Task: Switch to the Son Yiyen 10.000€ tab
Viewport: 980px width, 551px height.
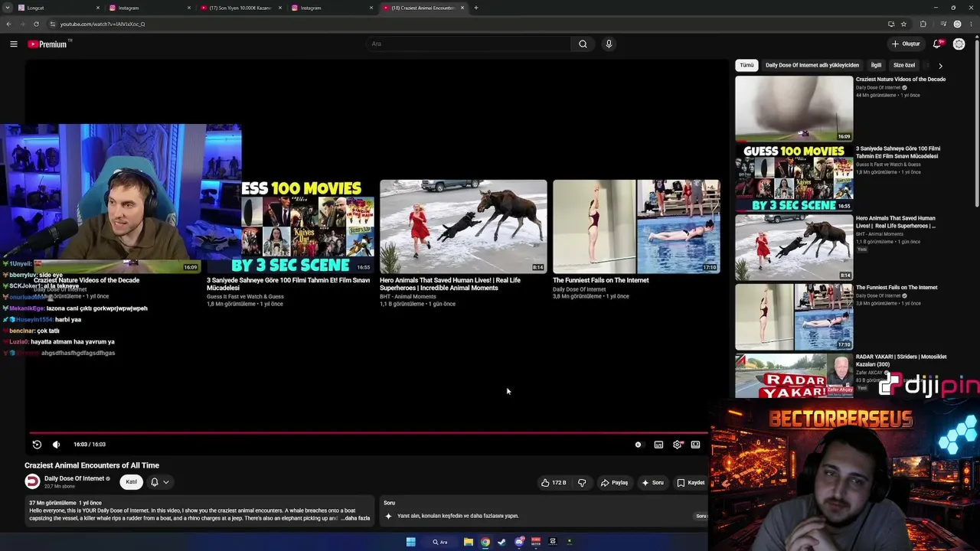Action: (240, 8)
